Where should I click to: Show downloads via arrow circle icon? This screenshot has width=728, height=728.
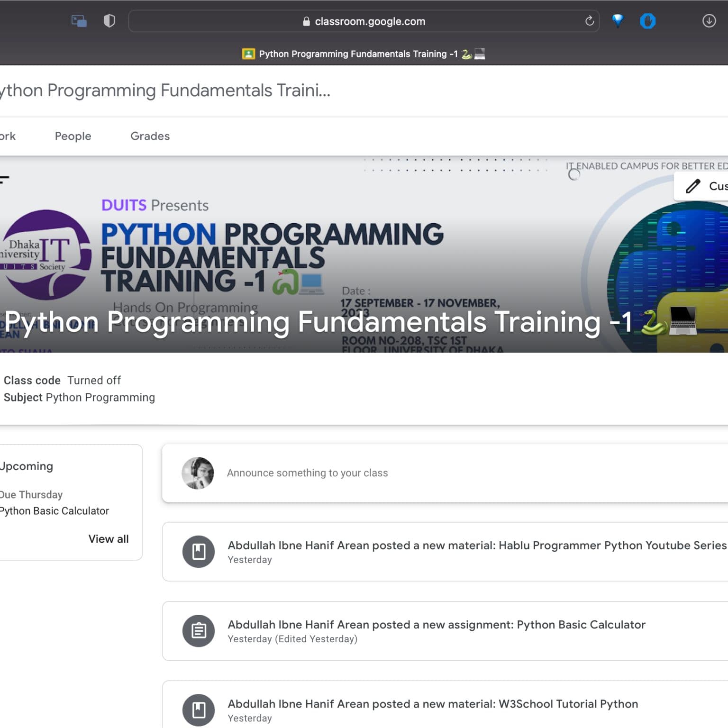pyautogui.click(x=709, y=21)
